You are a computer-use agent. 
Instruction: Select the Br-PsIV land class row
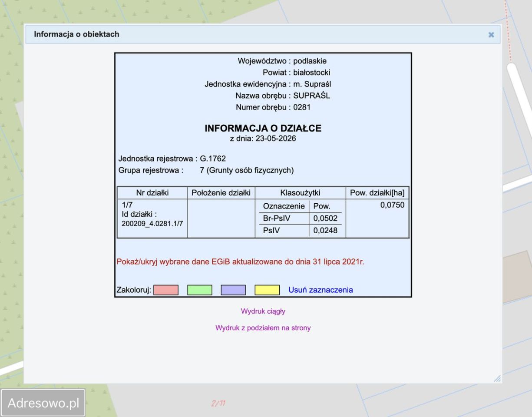pyautogui.click(x=300, y=218)
